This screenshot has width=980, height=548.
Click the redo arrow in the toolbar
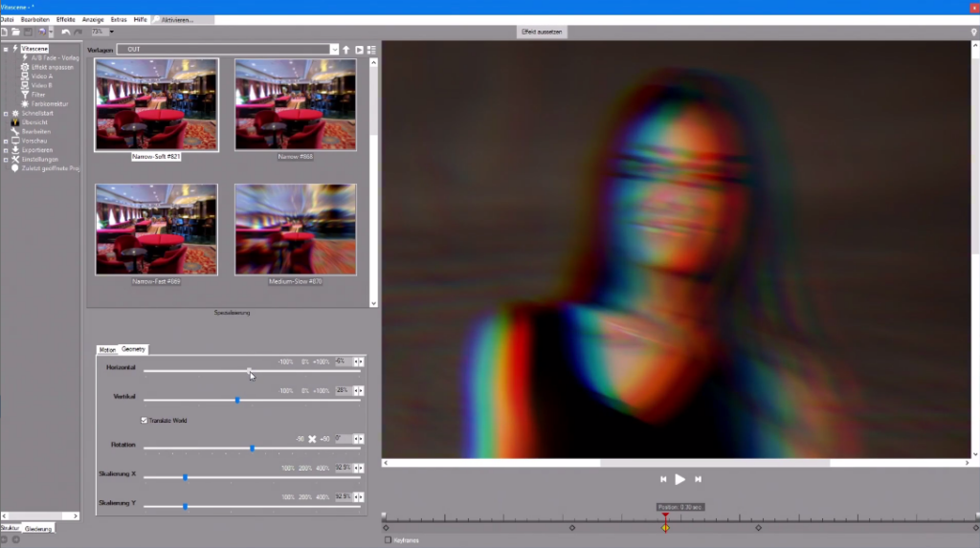pos(78,32)
